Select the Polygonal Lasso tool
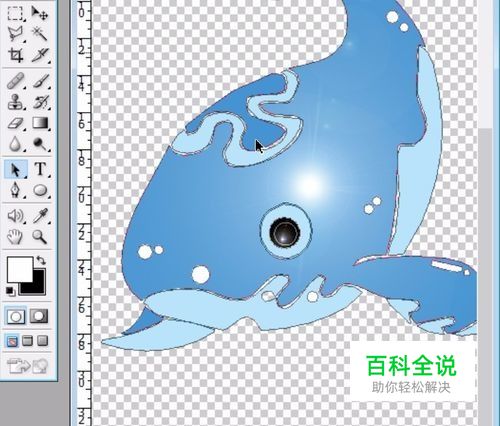This screenshot has height=426, width=500. tap(15, 34)
